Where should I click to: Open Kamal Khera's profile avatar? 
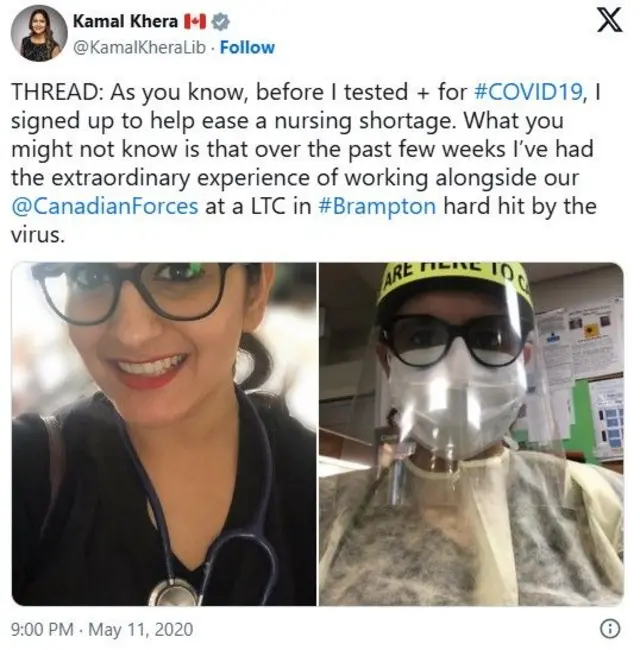39,34
